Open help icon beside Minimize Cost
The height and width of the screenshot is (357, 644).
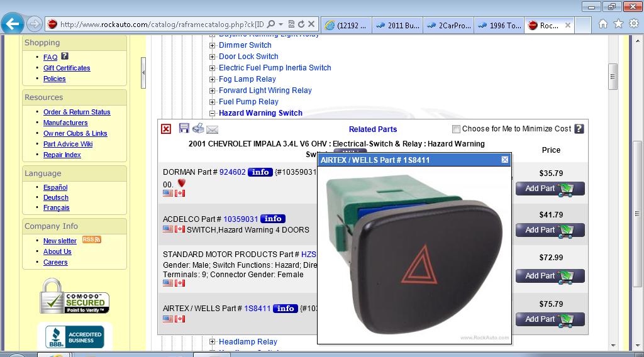tap(579, 129)
